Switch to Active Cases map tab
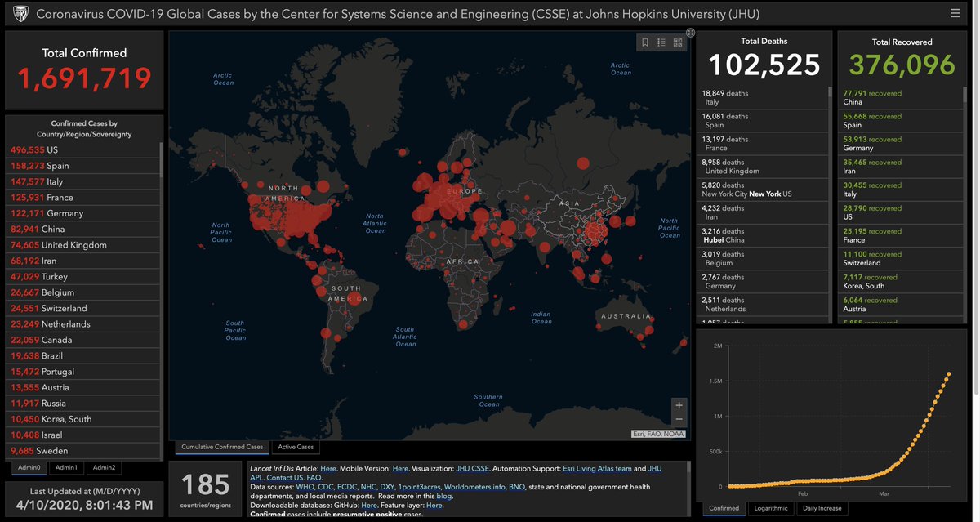Image resolution: width=980 pixels, height=522 pixels. coord(296,447)
